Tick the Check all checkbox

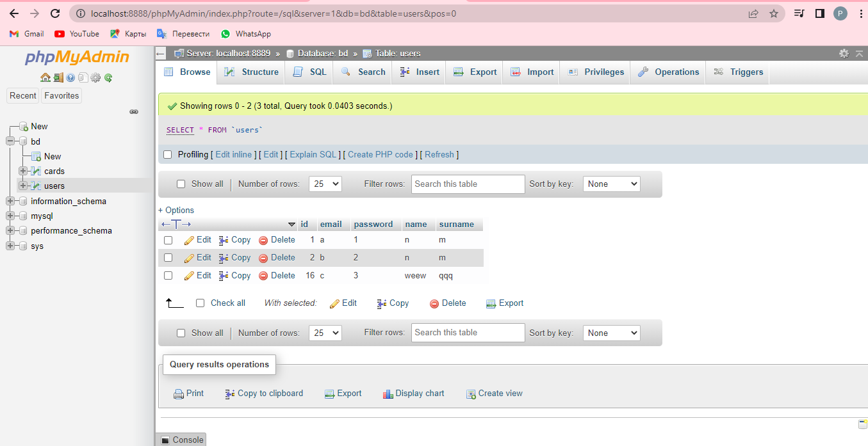(x=200, y=303)
